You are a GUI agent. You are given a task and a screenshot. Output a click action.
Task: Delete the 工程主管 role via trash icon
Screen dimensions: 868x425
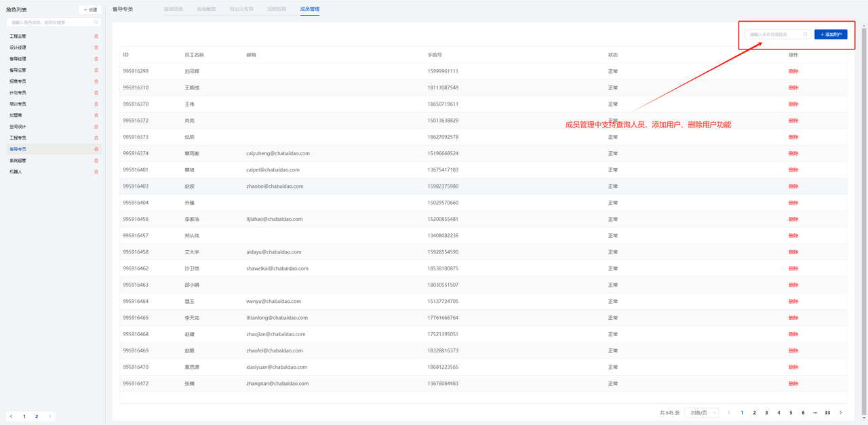pos(96,36)
